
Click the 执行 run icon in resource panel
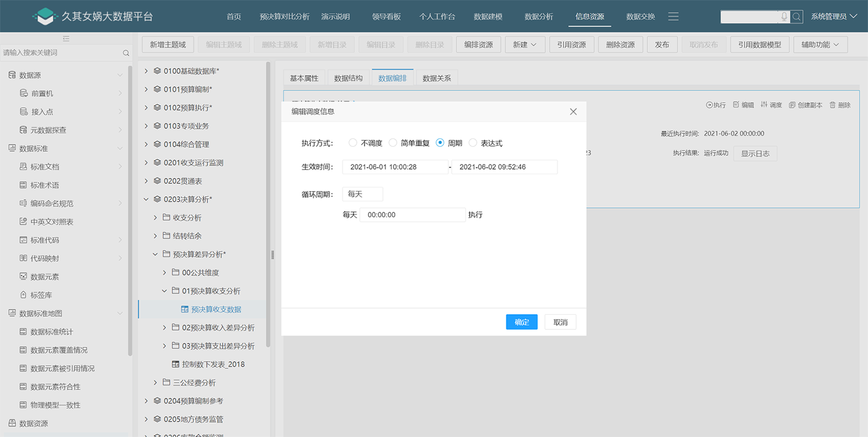pos(709,105)
